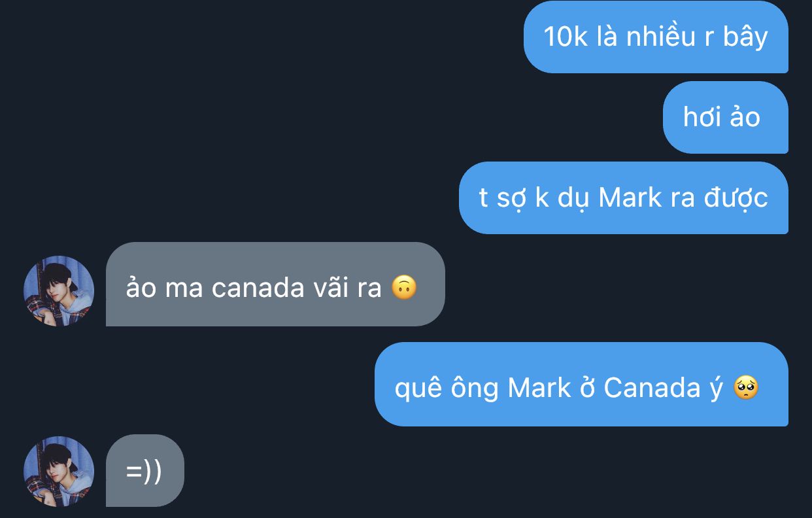Image resolution: width=812 pixels, height=518 pixels.
Task: Select the "t sợ k dụ Mark ra được" bubble
Action: coord(624,198)
